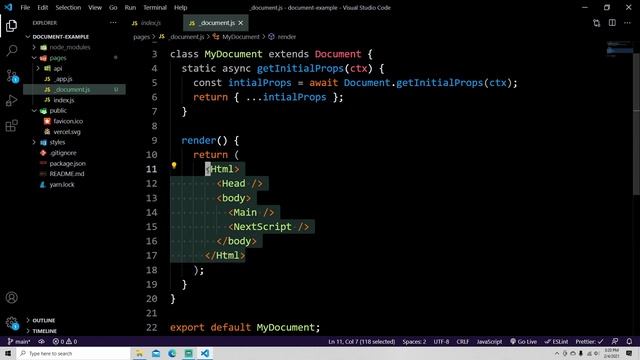
Task: Click the ESLint status item
Action: pos(556,342)
